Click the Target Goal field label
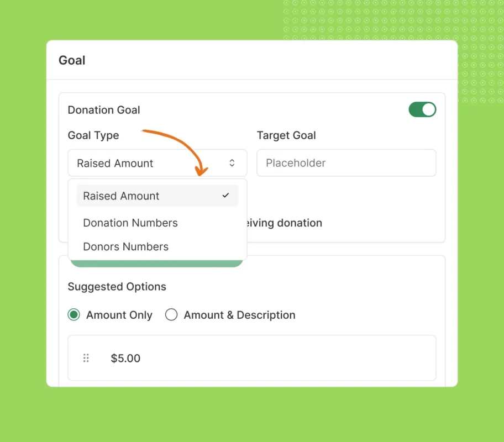The width and height of the screenshot is (504, 442). (286, 135)
